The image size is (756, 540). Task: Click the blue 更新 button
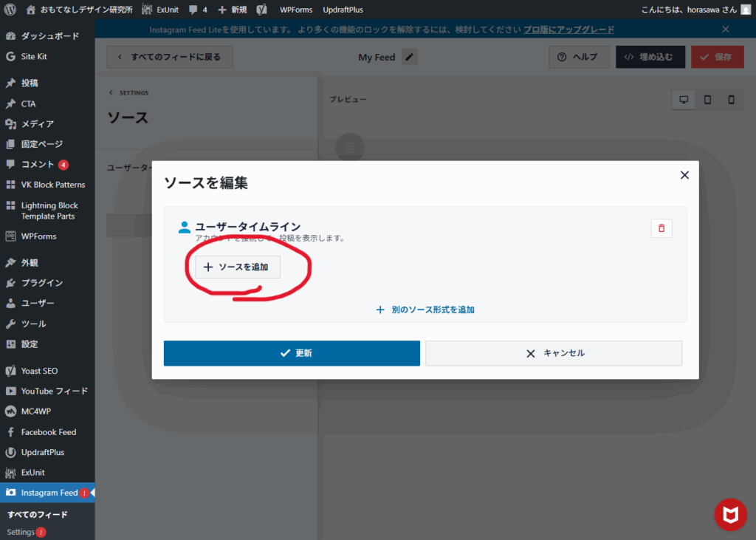tap(292, 353)
